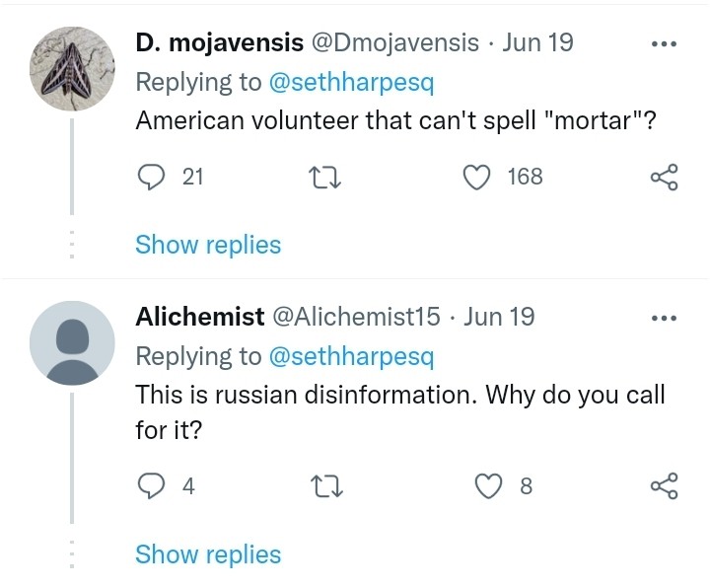Image resolution: width=710 pixels, height=588 pixels.
Task: Like the D. mojavensis tweet
Action: pyautogui.click(x=477, y=178)
